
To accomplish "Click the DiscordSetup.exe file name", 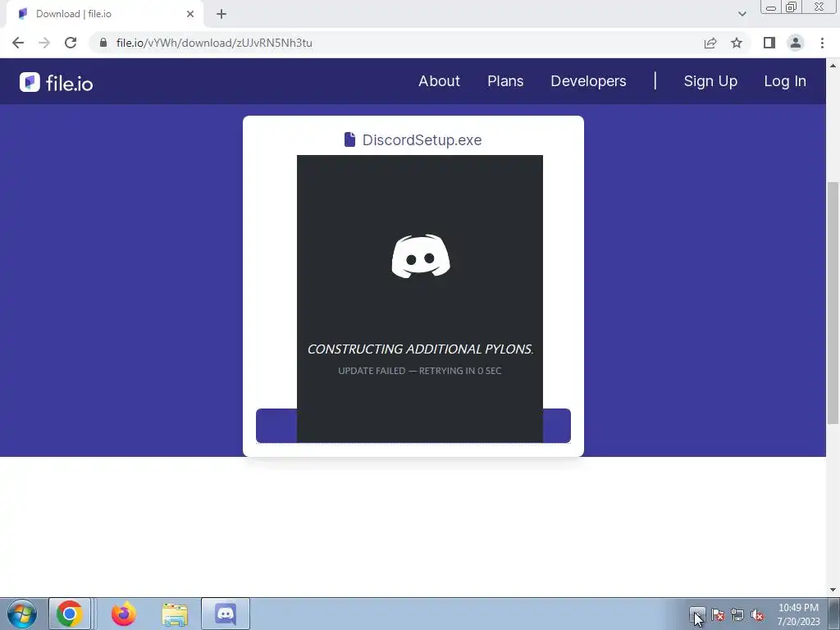I will [x=422, y=139].
